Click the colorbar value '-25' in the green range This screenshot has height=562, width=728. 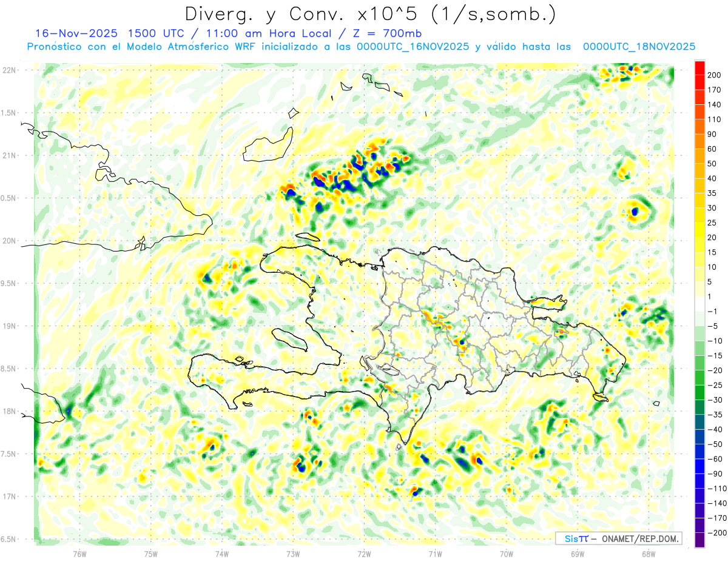coord(715,386)
